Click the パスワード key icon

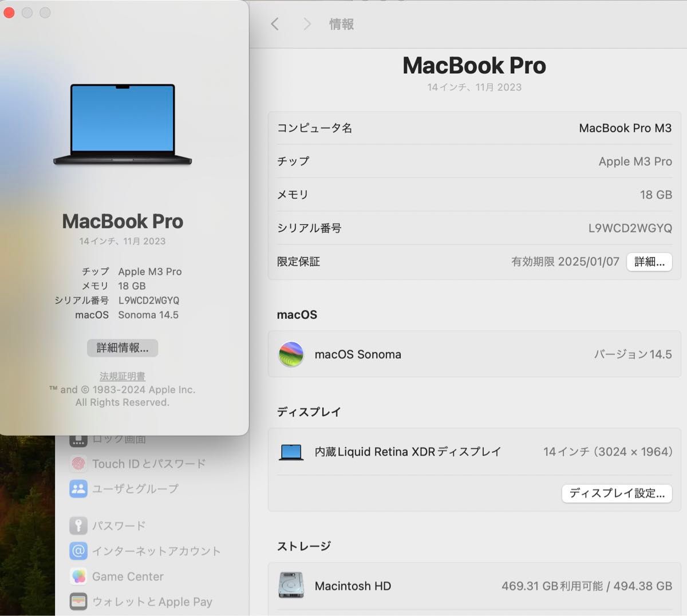(78, 526)
